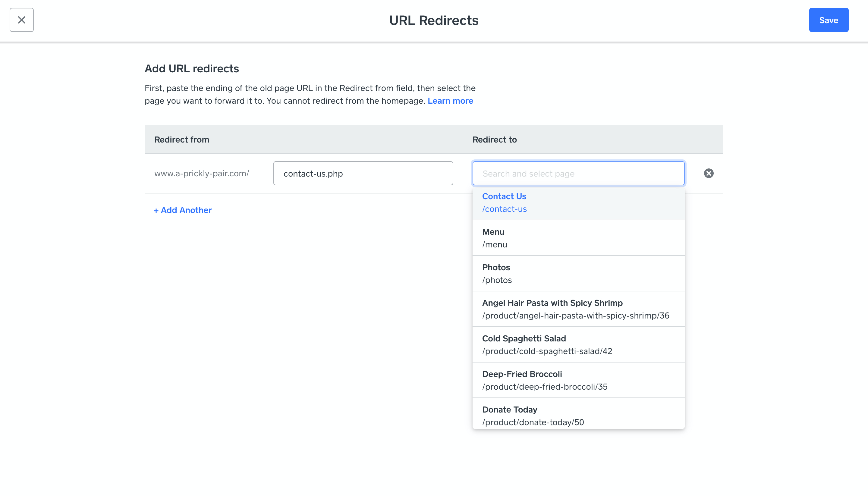
Task: Click the Redirect to column header
Action: point(494,140)
